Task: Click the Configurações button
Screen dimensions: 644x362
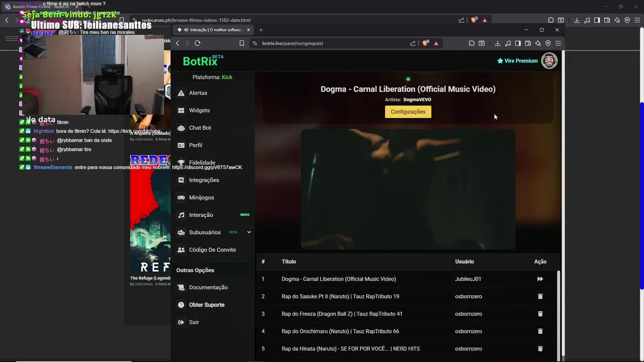Action: [x=408, y=112]
